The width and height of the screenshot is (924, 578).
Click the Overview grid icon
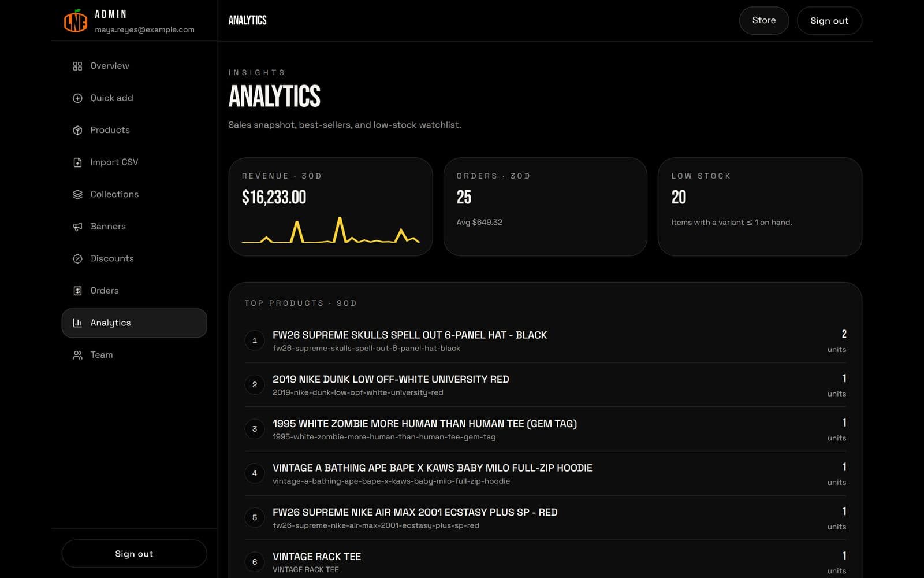pyautogui.click(x=77, y=66)
